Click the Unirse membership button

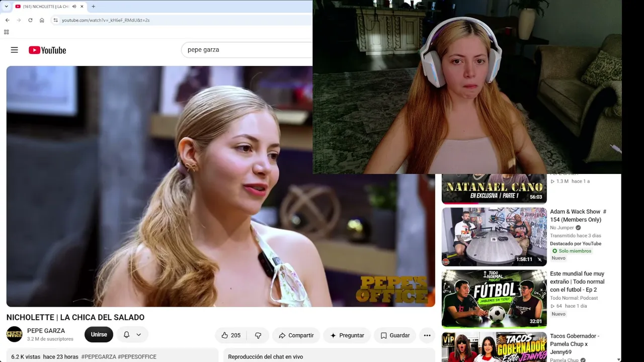click(x=99, y=335)
